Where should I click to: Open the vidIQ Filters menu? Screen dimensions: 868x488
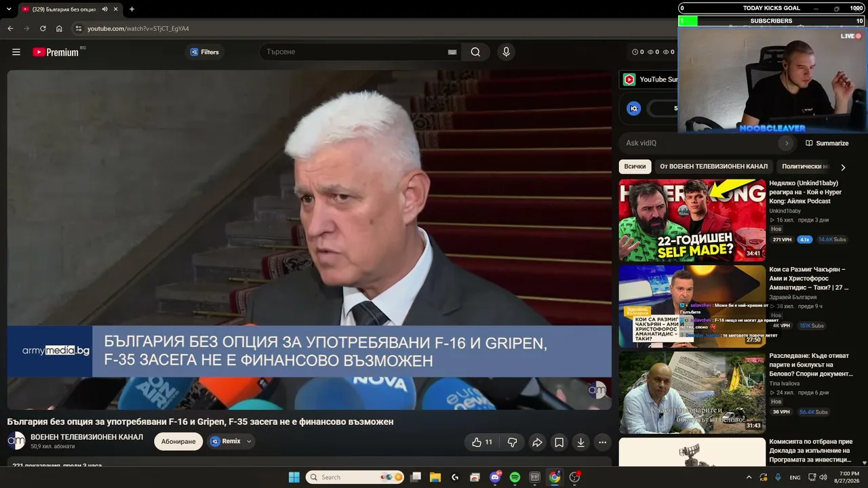click(x=205, y=52)
